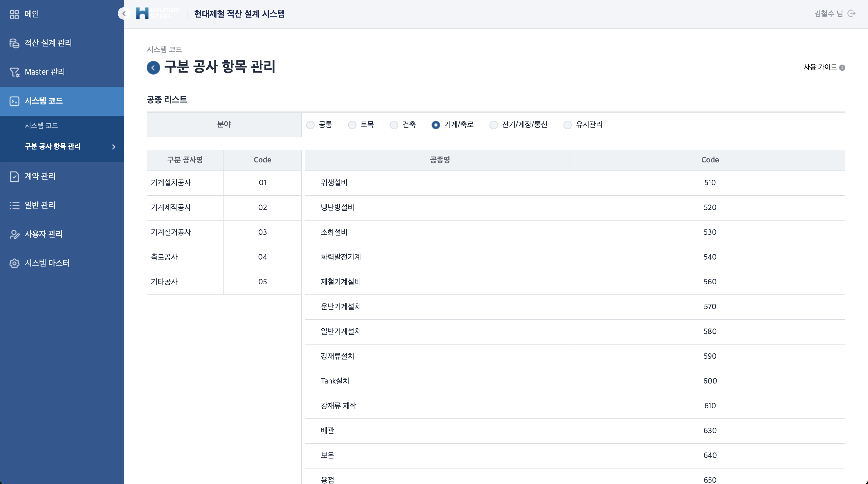Screen dimensions: 868x484
Task: Open the 시스템 코드 submenu item
Action: tap(41, 126)
